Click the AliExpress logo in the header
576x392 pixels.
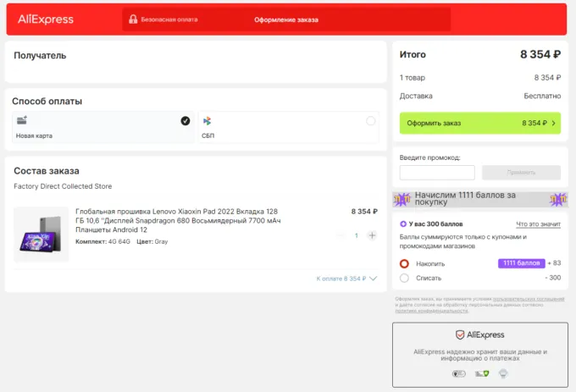pos(45,19)
